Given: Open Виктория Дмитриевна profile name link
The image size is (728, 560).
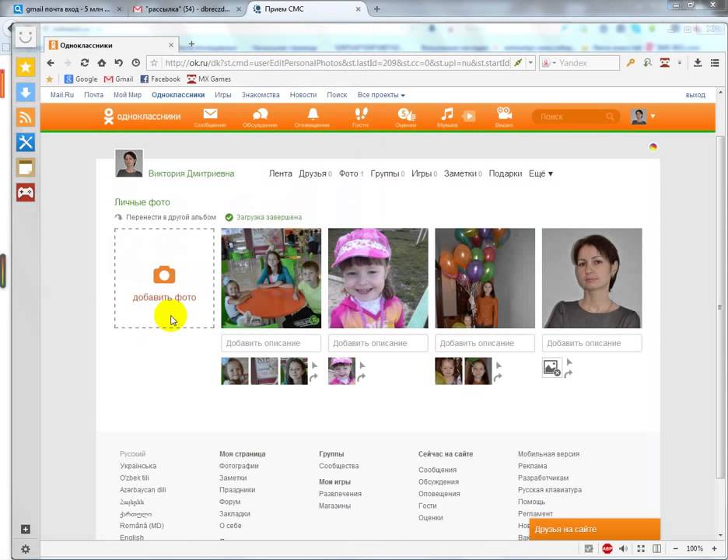Looking at the screenshot, I should [191, 173].
